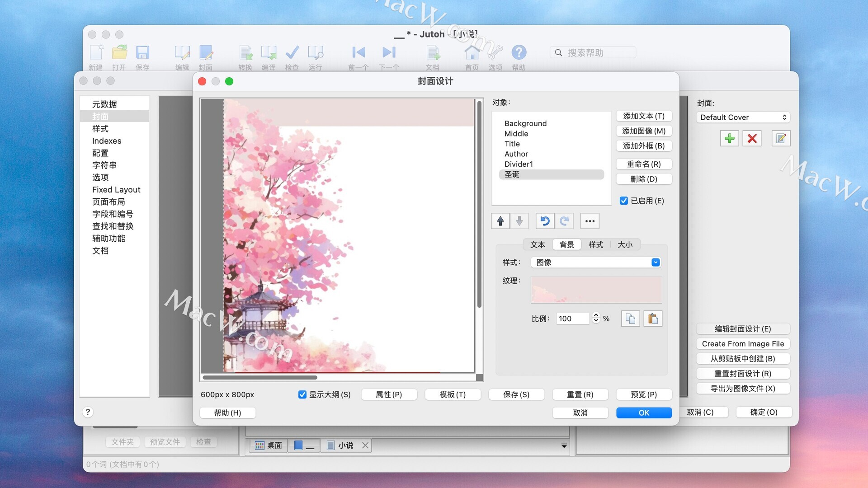
Task: Switch to the 大小 tab
Action: click(625, 244)
